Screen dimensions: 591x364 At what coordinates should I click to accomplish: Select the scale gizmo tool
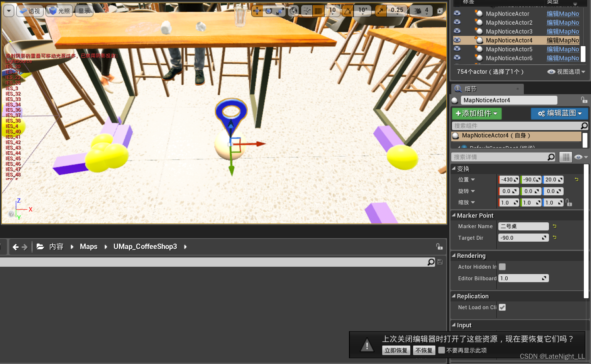280,11
